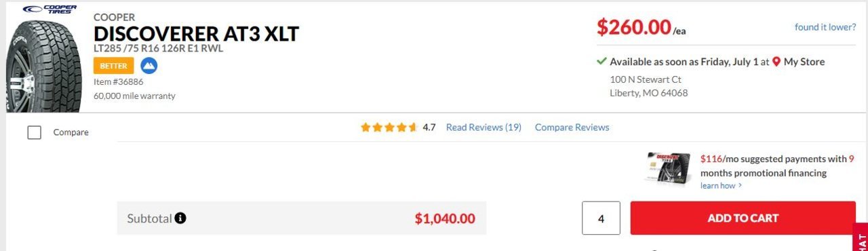Image resolution: width=868 pixels, height=251 pixels.
Task: Open the DISCOVERER AT3 XLT product title
Action: (196, 33)
